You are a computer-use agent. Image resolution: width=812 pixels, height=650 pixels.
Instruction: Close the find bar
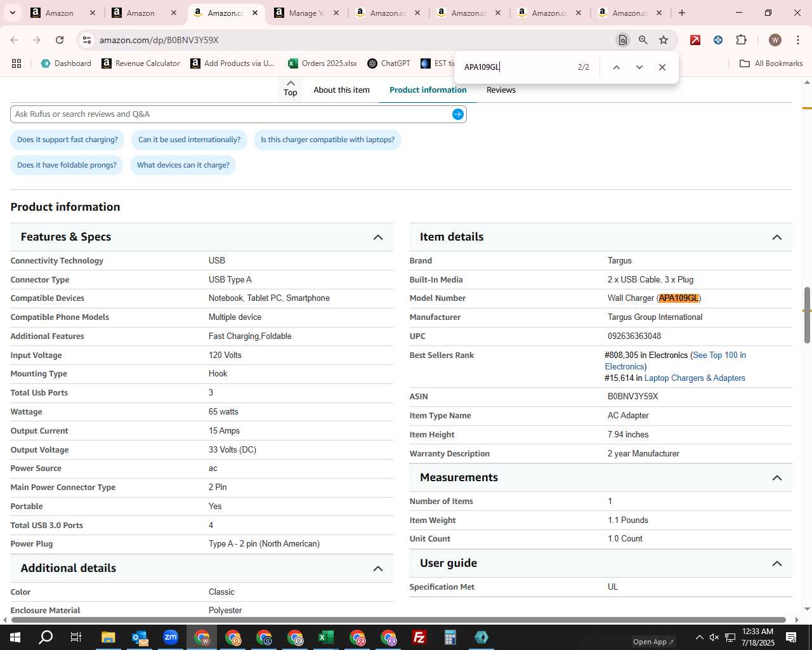coord(662,67)
